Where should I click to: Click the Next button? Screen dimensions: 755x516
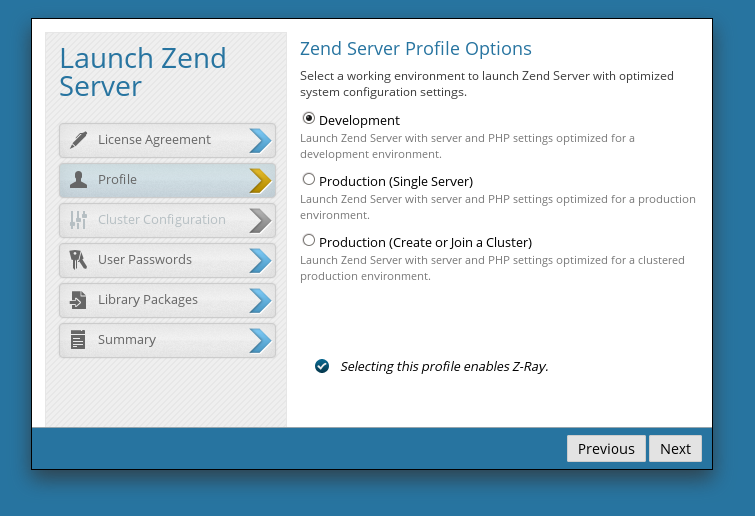(x=675, y=449)
